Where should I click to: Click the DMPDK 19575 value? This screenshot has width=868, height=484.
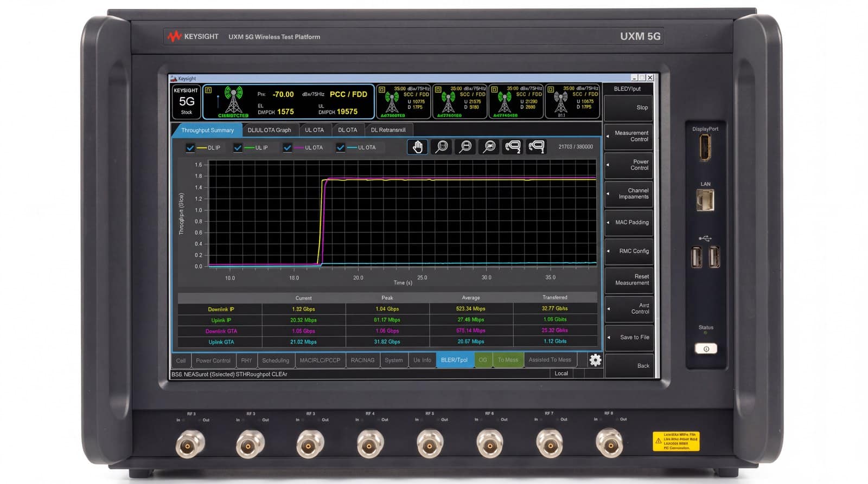click(338, 112)
